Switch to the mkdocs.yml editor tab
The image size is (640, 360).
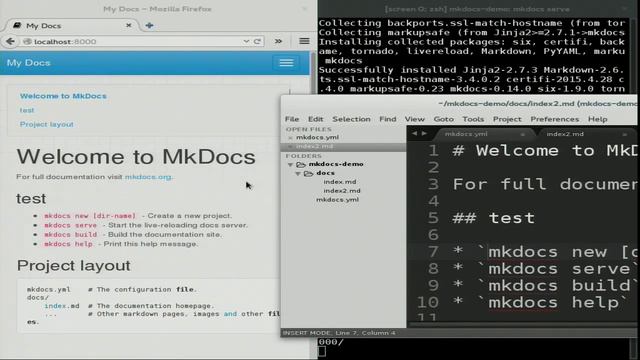click(466, 134)
